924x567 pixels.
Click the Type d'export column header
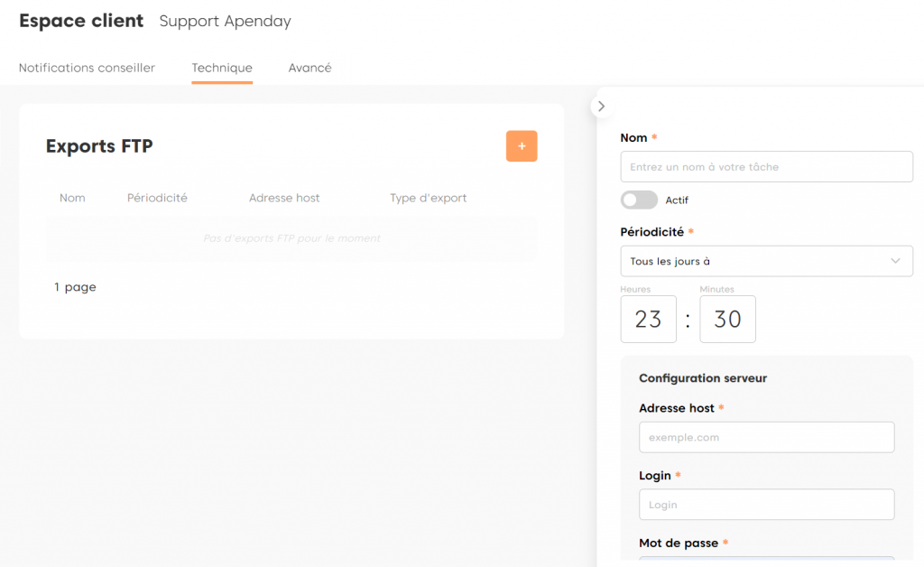click(x=428, y=198)
